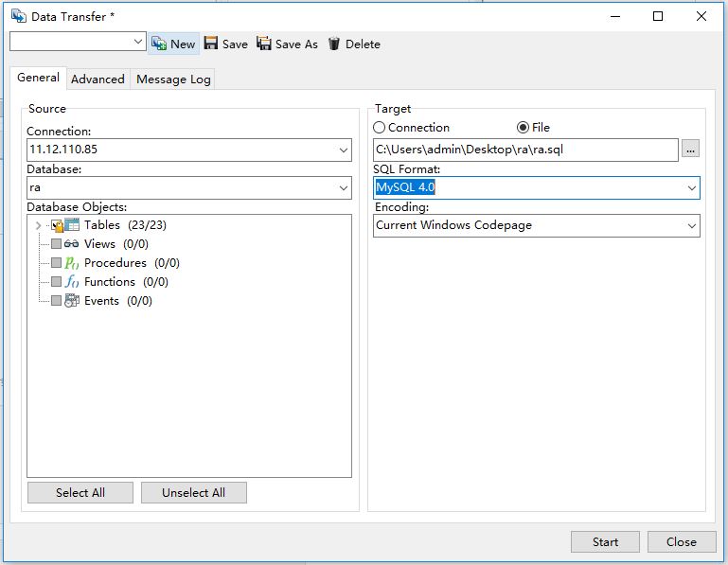
Task: Click the Functions f() icon
Action: point(72,282)
